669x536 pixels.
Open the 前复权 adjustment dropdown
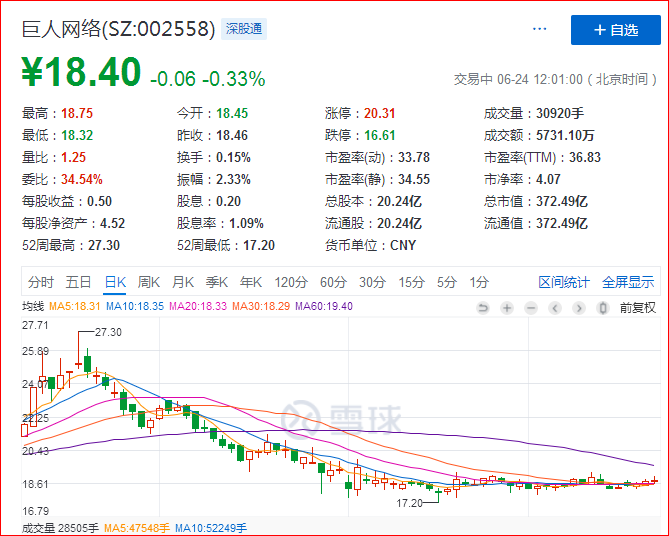(x=637, y=308)
